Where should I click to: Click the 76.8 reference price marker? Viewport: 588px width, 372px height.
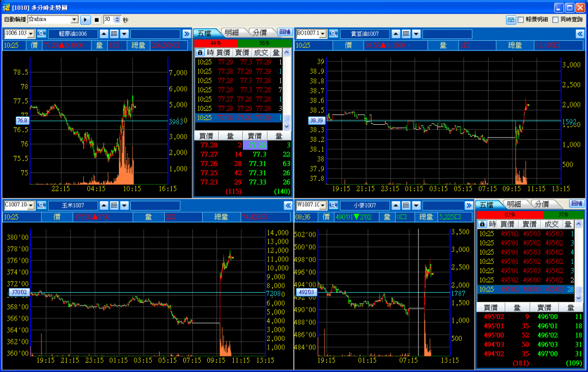click(x=22, y=121)
